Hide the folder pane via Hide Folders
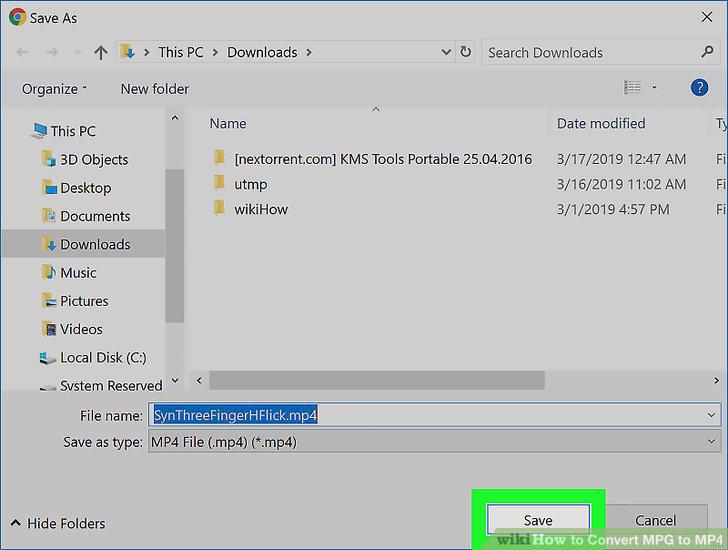 click(58, 524)
